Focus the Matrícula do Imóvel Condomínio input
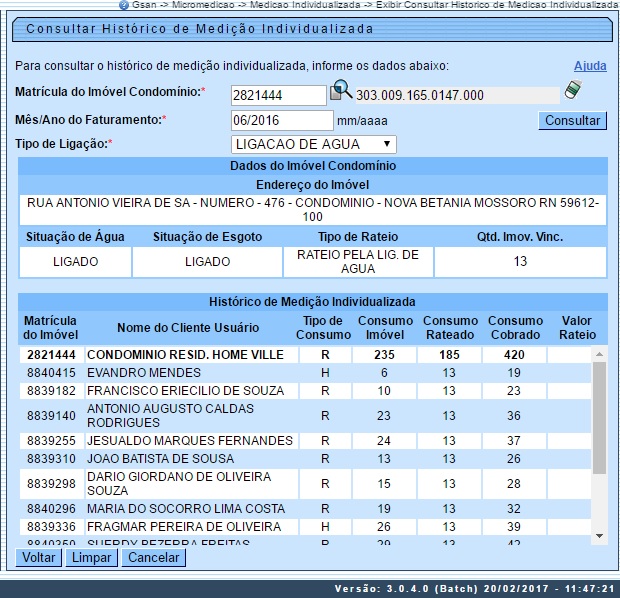This screenshot has width=620, height=598. 278,95
